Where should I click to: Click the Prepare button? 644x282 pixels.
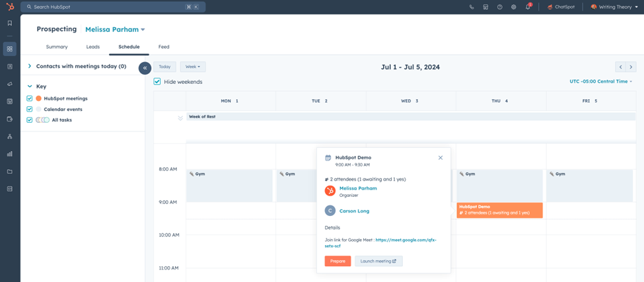[338, 261]
